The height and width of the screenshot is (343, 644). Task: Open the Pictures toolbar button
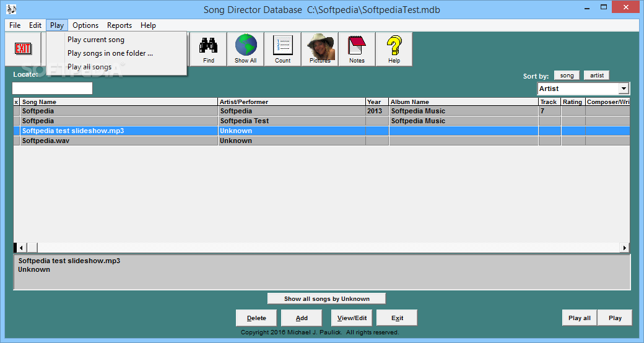tap(320, 49)
